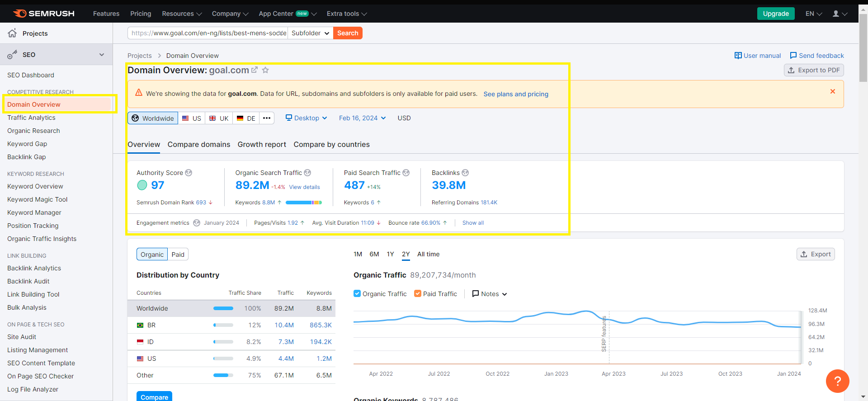Screen dimensions: 868x401
Task: Select the DE flag database
Action: coord(246,118)
